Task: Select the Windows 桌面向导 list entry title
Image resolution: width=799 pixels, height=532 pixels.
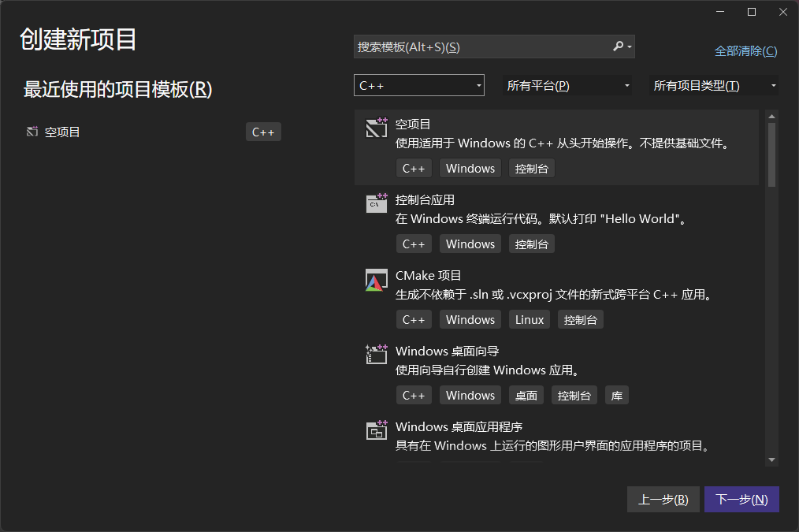Action: (447, 351)
